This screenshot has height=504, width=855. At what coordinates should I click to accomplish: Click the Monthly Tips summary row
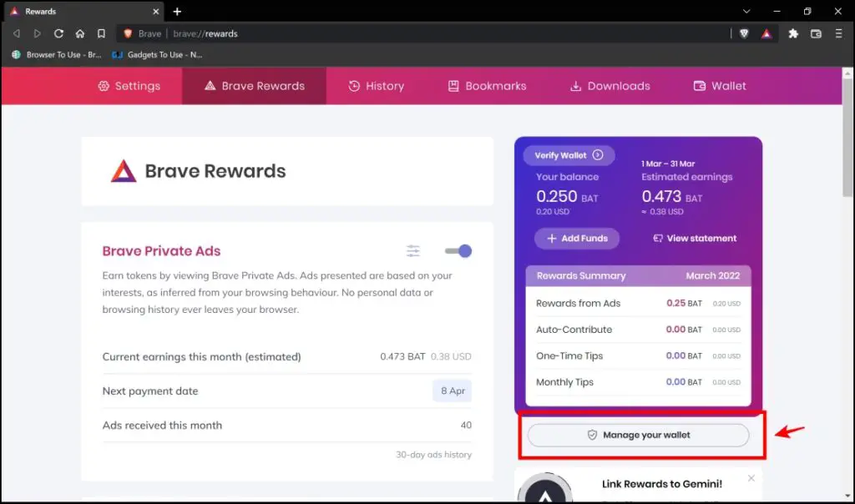pos(638,382)
